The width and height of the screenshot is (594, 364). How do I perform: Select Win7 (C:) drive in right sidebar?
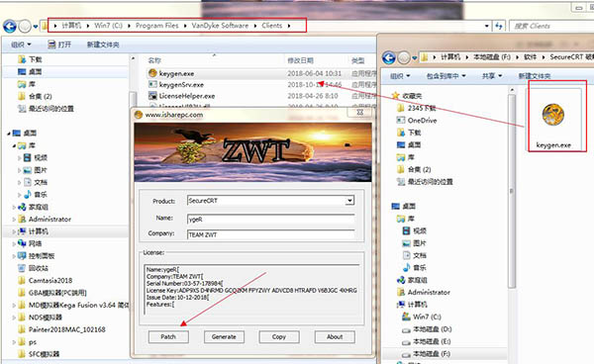pos(422,317)
